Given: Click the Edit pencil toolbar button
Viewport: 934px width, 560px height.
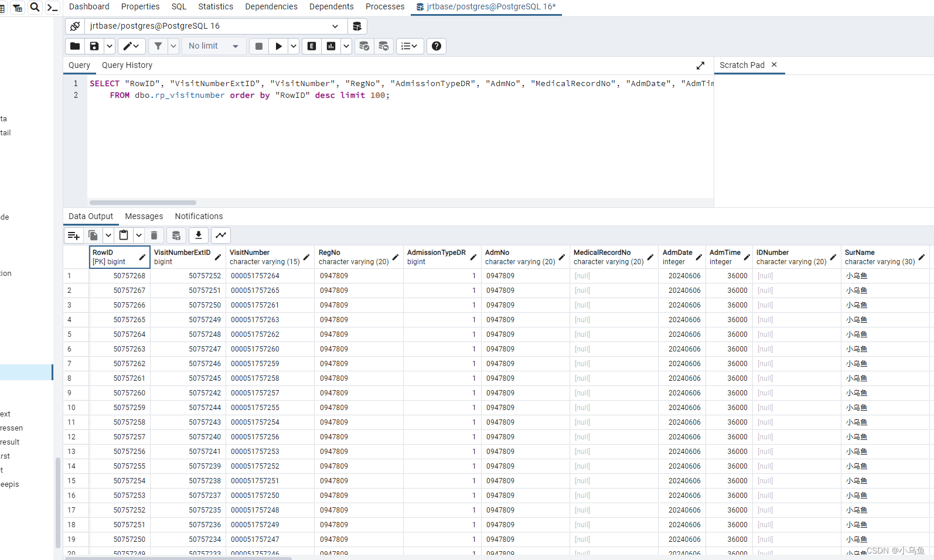Looking at the screenshot, I should pos(131,46).
